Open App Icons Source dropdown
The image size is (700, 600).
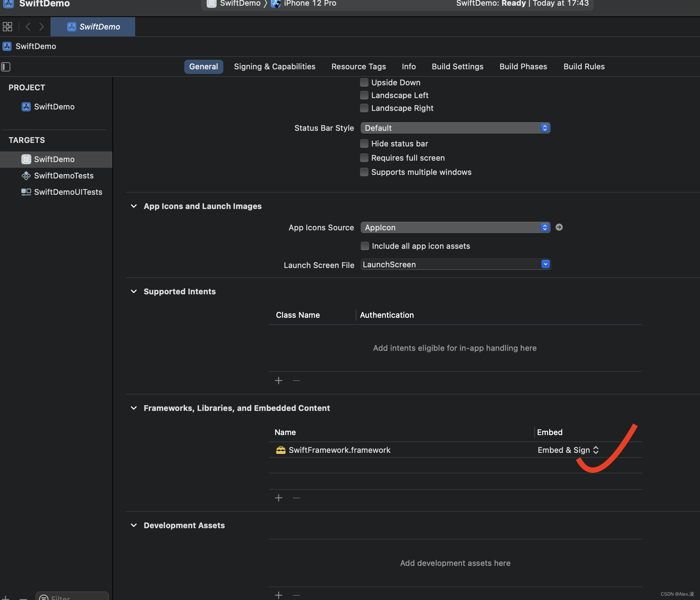[455, 227]
